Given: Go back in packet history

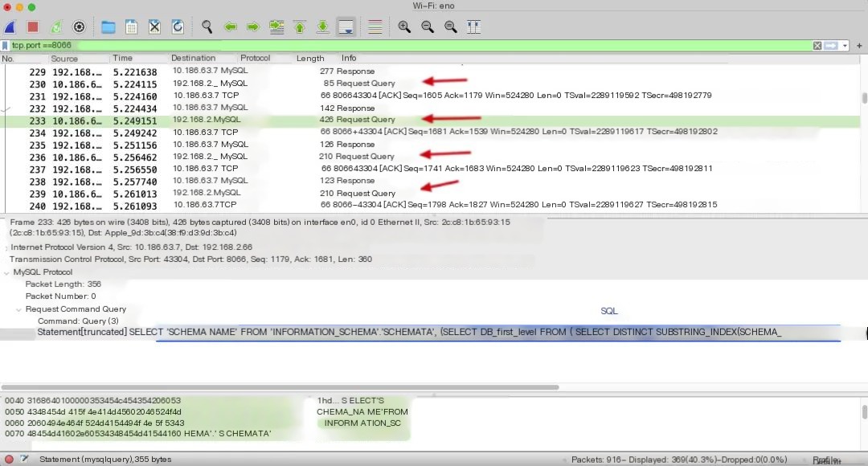Looking at the screenshot, I should 231,27.
